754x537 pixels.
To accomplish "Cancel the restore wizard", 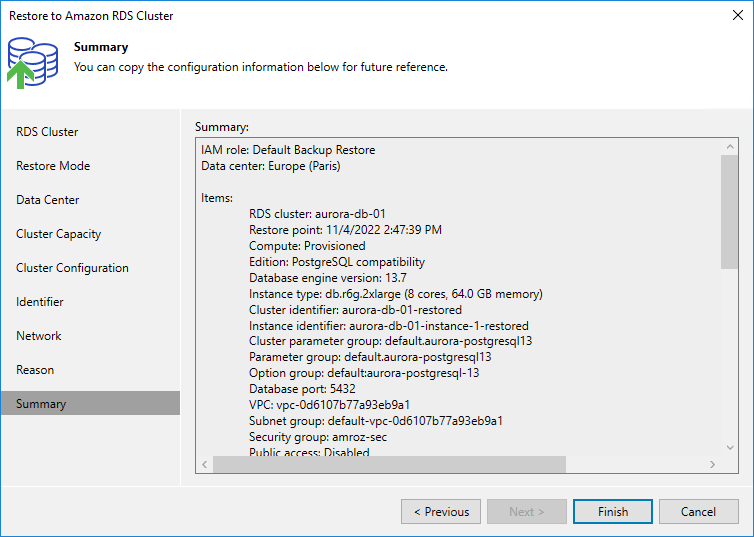I will click(x=698, y=512).
